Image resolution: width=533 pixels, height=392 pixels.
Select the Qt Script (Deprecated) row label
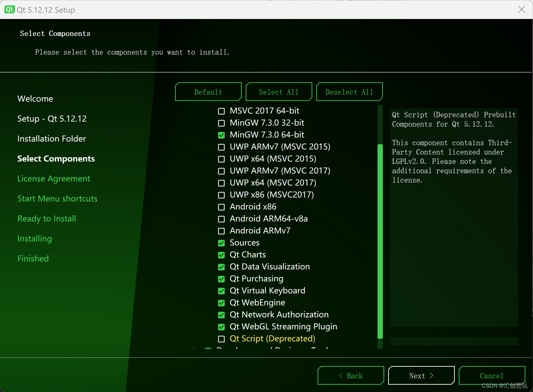pos(272,339)
